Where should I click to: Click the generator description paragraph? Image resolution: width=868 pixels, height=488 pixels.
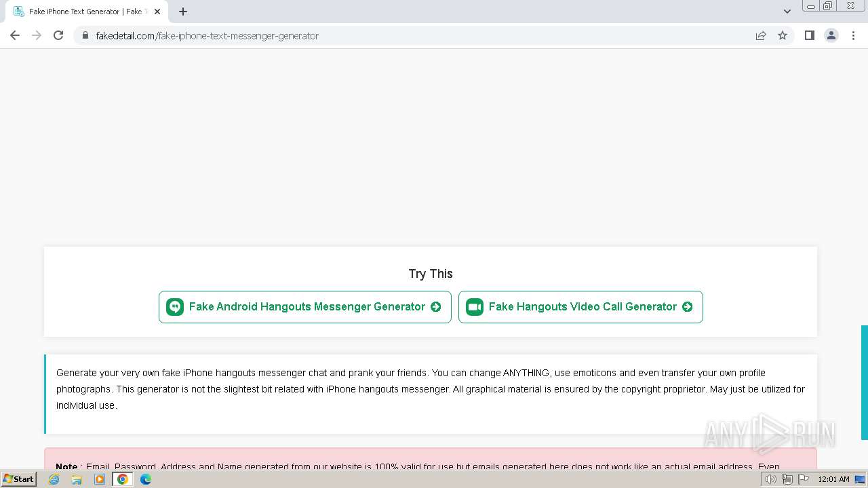pos(431,389)
